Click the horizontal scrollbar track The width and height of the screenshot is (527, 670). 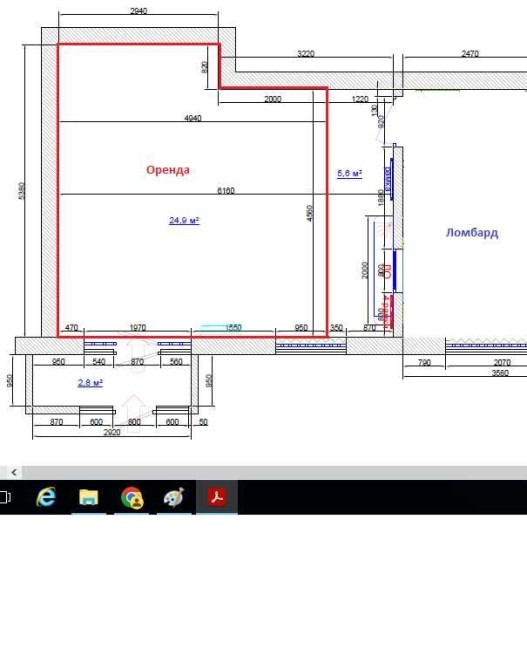coord(274,472)
